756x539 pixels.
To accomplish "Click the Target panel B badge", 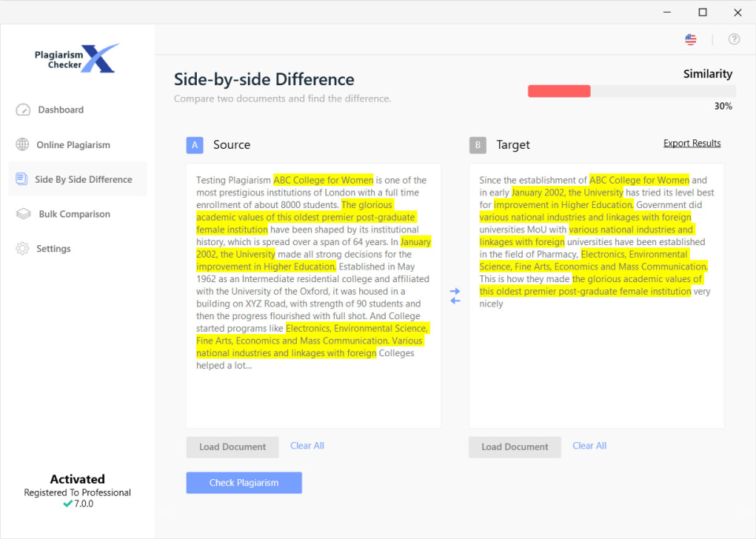I will (477, 145).
